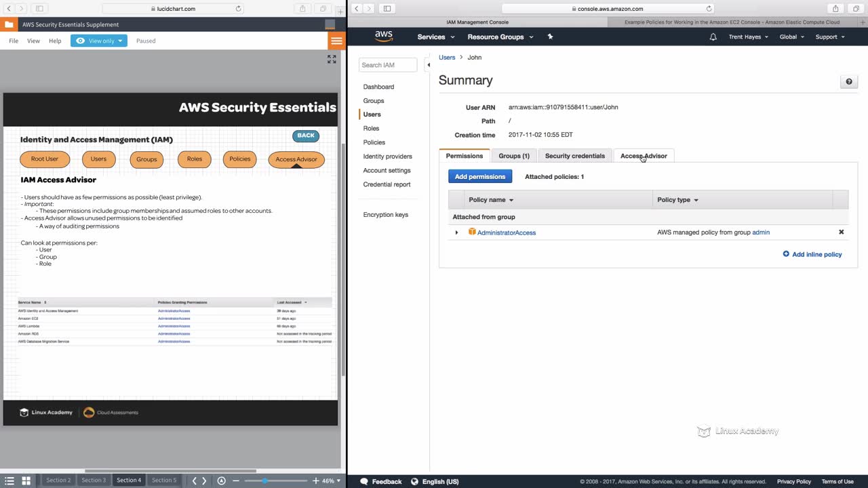868x488 pixels.
Task: Toggle the sidebar in the AWS Safari window
Action: coord(387,9)
